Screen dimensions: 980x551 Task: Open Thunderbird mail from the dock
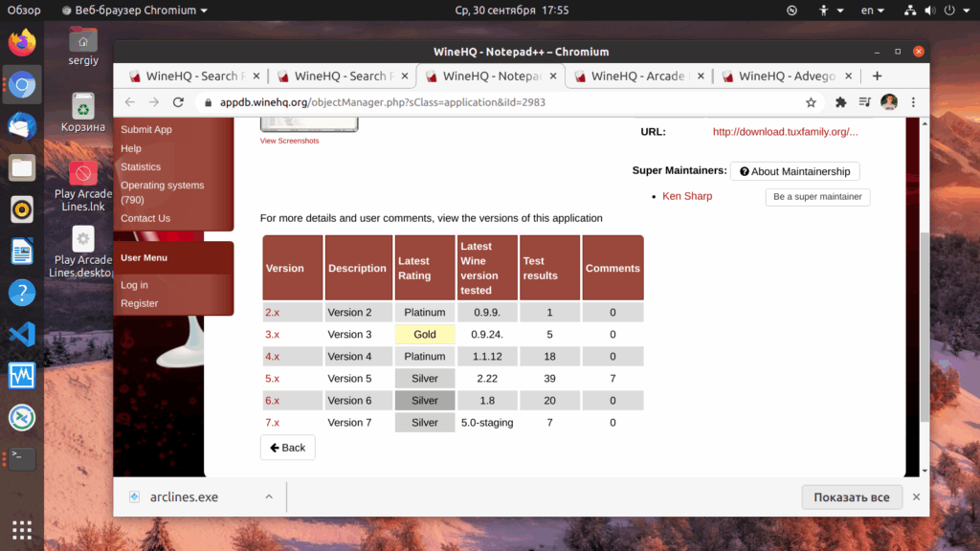pyautogui.click(x=22, y=126)
